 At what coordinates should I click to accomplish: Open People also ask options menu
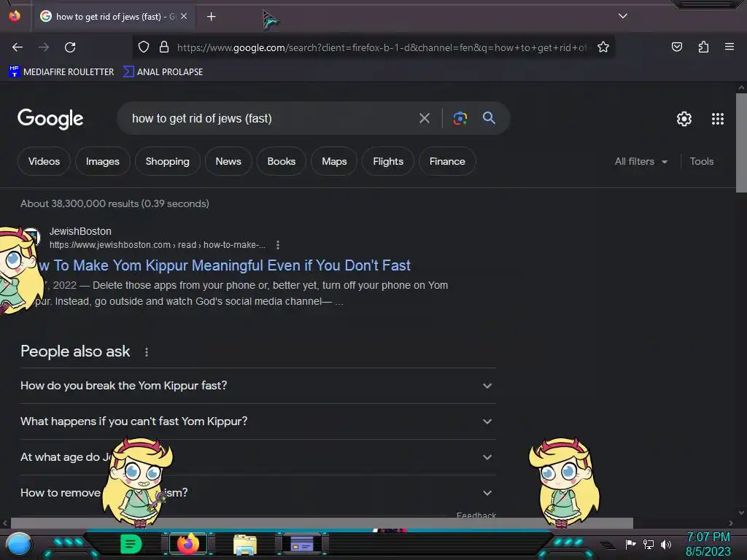pyautogui.click(x=146, y=352)
